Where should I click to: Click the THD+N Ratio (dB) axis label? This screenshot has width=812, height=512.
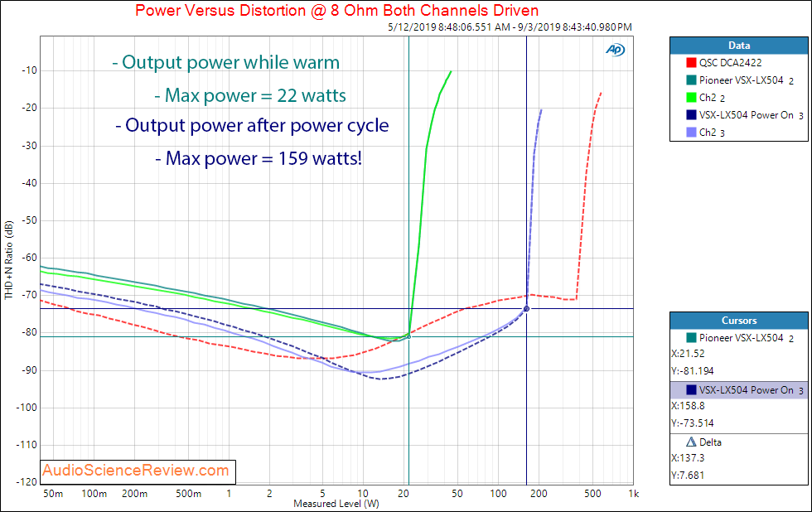(8, 260)
